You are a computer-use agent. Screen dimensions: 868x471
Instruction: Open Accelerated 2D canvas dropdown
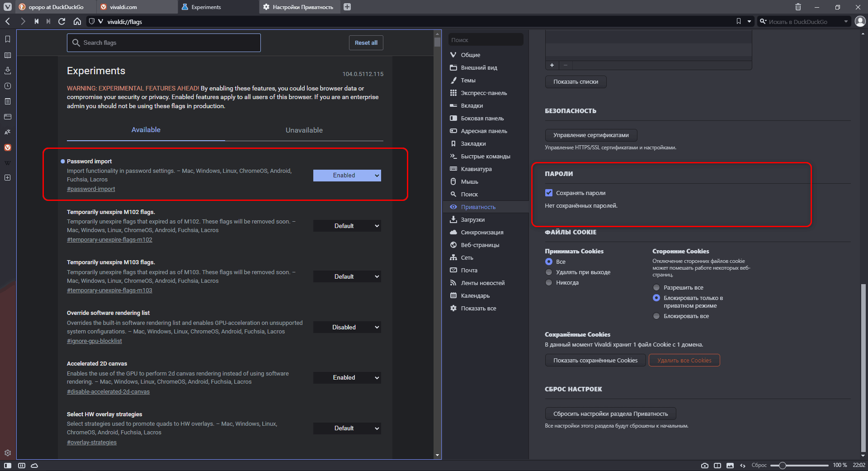click(347, 377)
